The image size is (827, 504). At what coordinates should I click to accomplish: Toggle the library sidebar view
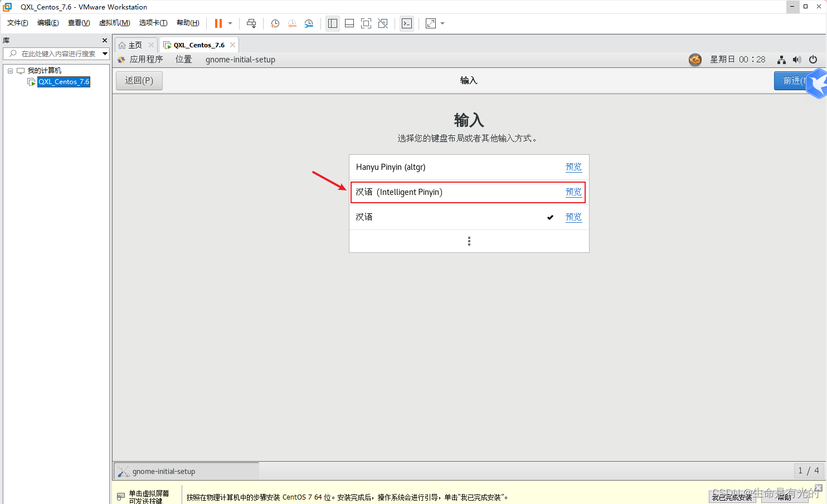pos(333,23)
